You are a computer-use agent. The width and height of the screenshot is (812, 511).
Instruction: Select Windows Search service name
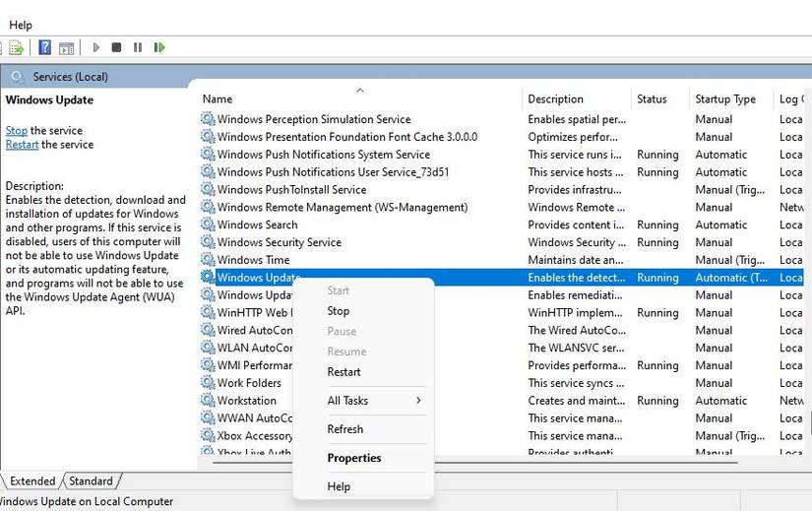257,224
